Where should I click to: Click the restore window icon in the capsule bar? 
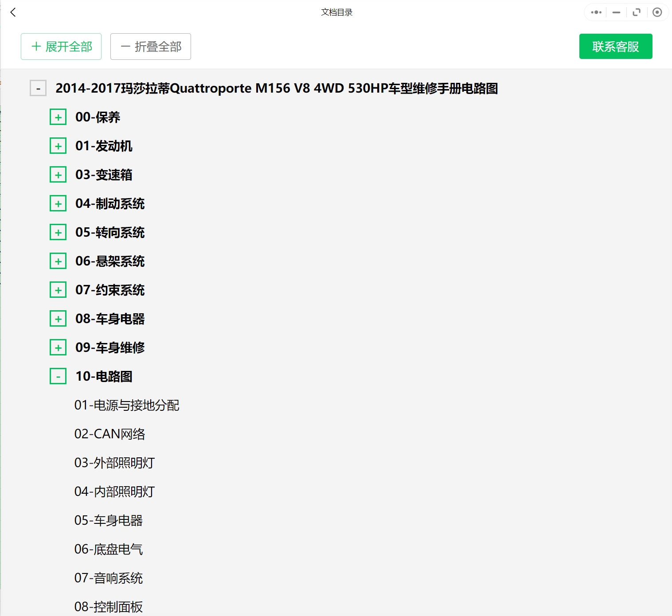point(637,12)
